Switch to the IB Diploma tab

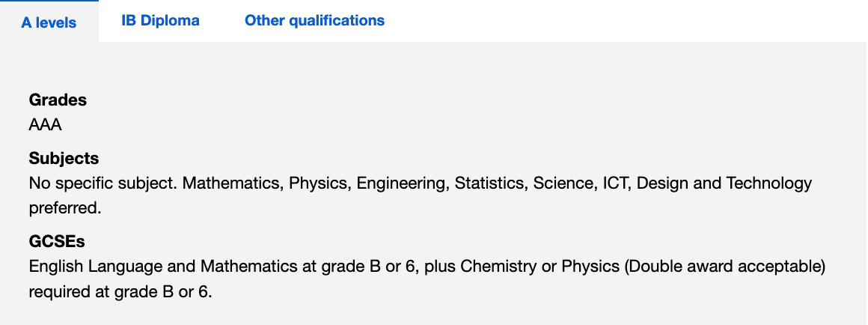pyautogui.click(x=160, y=21)
